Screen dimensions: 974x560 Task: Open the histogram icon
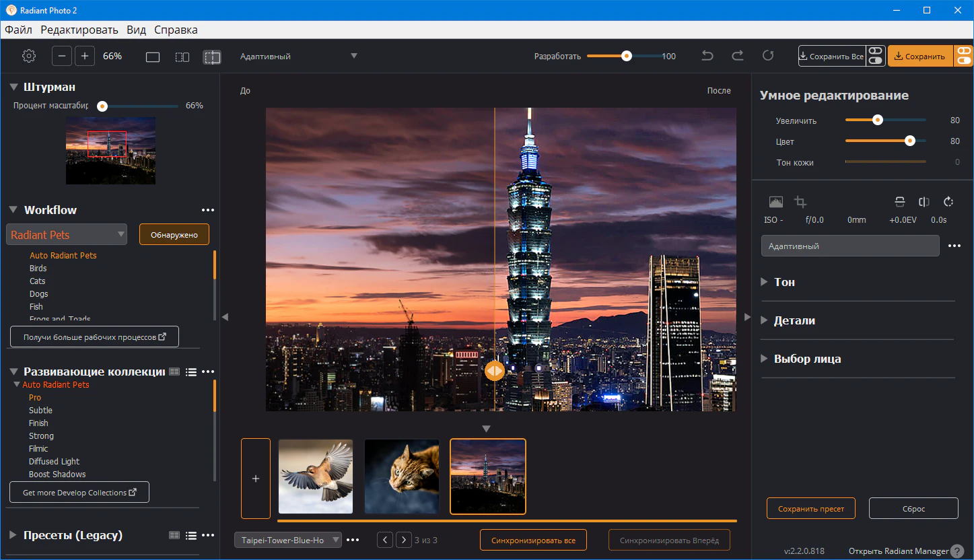pyautogui.click(x=775, y=202)
